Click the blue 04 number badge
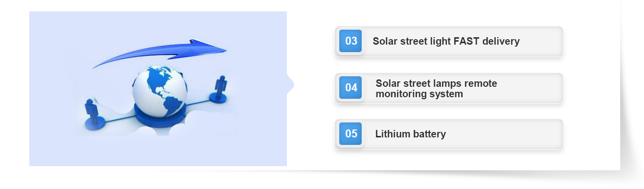This screenshot has width=644, height=189. [x=351, y=87]
